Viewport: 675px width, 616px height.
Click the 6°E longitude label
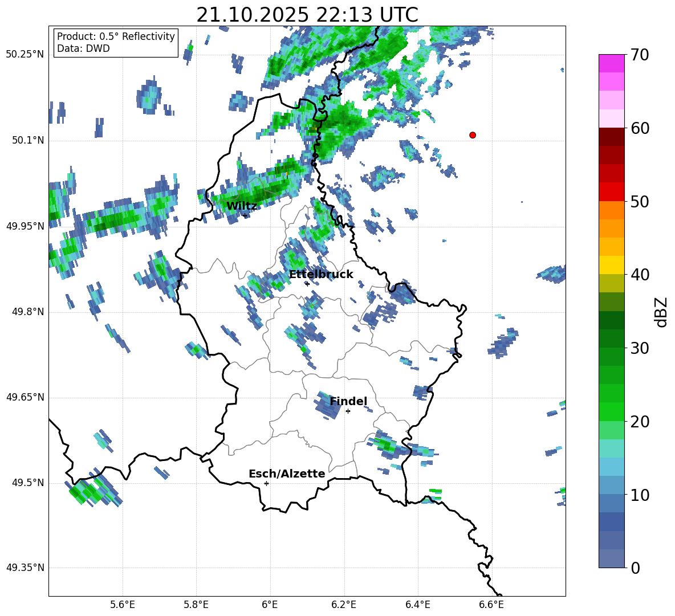click(270, 605)
